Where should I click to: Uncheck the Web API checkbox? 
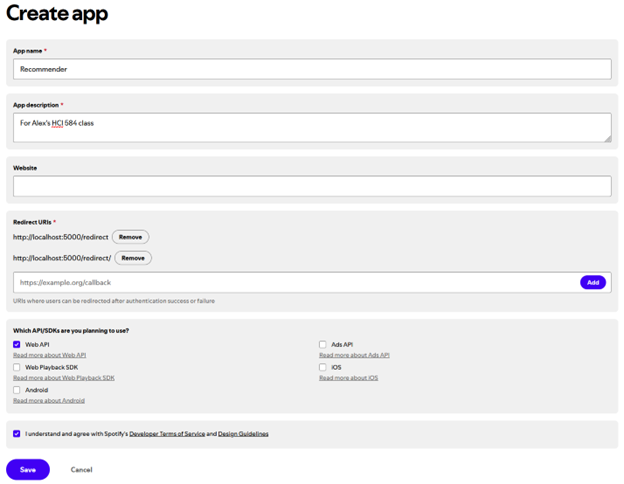tap(17, 344)
